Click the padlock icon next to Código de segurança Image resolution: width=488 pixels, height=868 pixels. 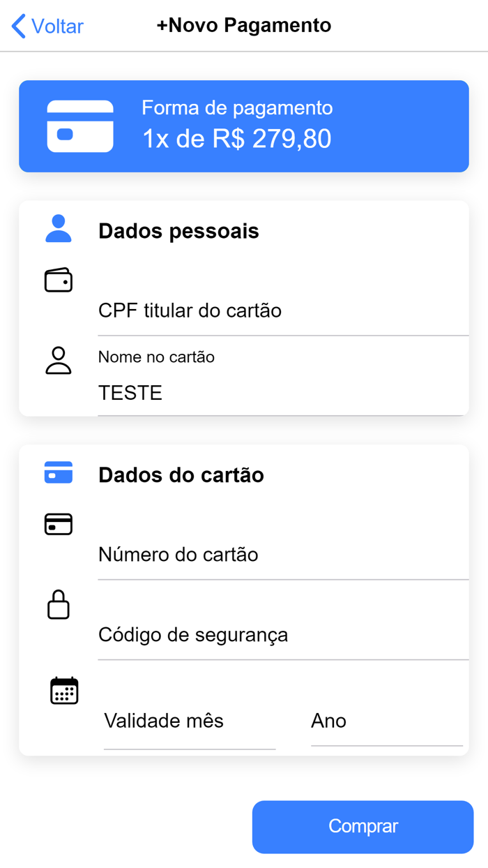[x=59, y=605]
